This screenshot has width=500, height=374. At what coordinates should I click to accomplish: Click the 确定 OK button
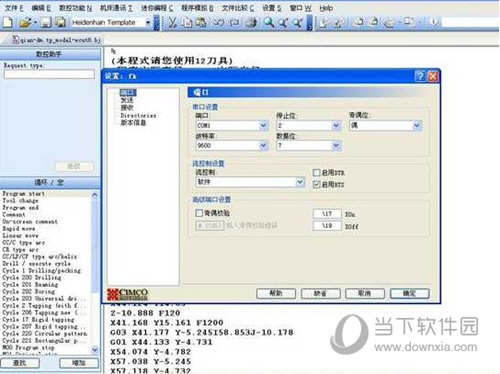point(410,293)
